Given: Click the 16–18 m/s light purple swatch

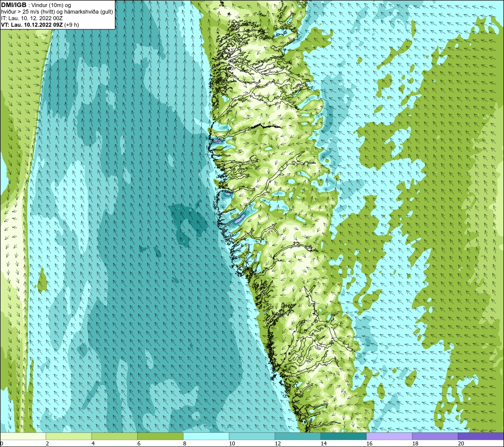Looking at the screenshot, I should pos(389,436).
